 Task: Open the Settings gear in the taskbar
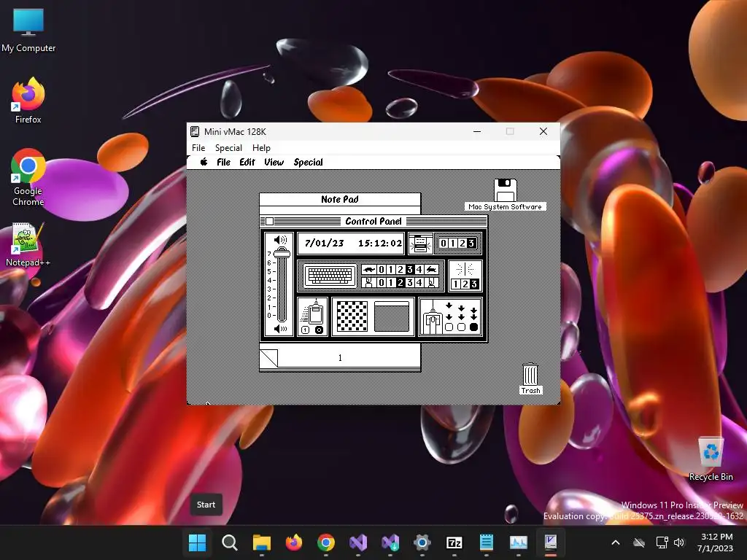click(422, 542)
